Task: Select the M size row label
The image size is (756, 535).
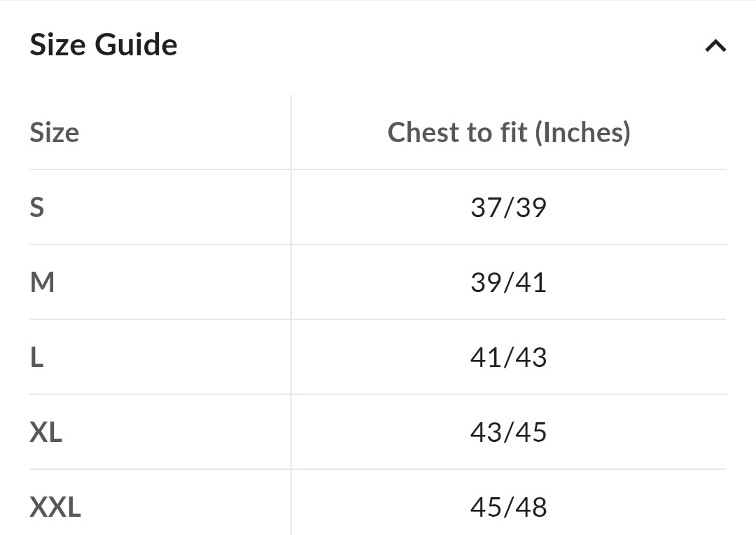Action: 43,282
